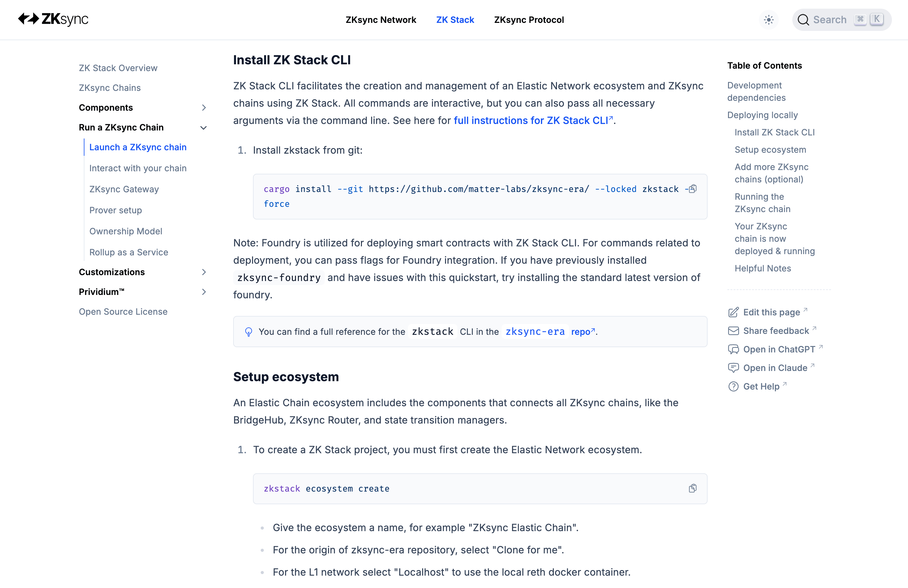Screen dimensions: 908x588
Task: Collapse the Run a ZKsync Chain chevron
Action: (x=204, y=128)
